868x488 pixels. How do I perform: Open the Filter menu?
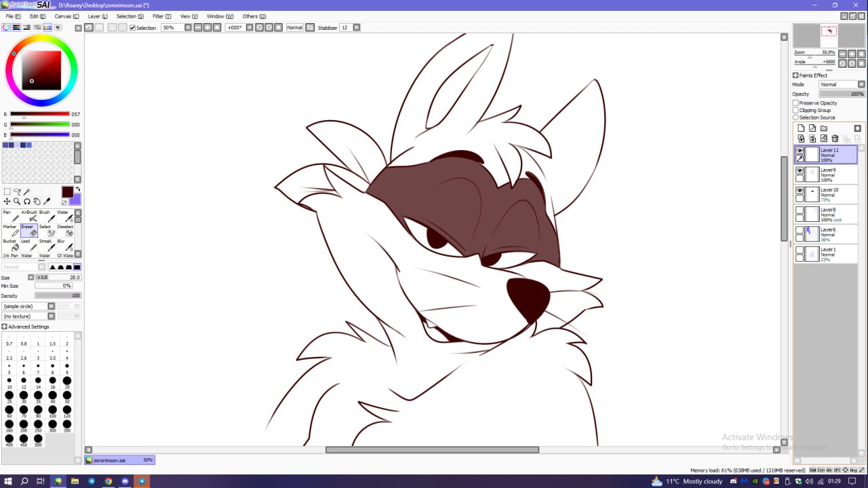(x=161, y=16)
